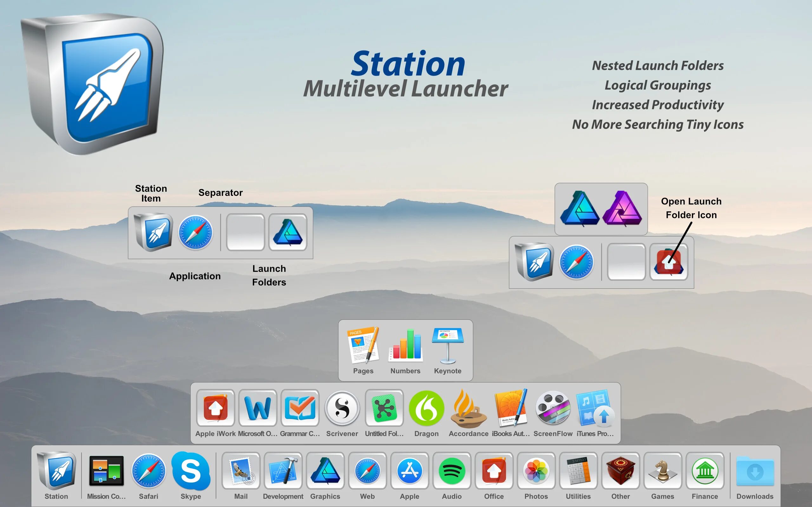Viewport: 812px width, 507px height.
Task: Open the Utilities launch folder
Action: click(x=578, y=471)
